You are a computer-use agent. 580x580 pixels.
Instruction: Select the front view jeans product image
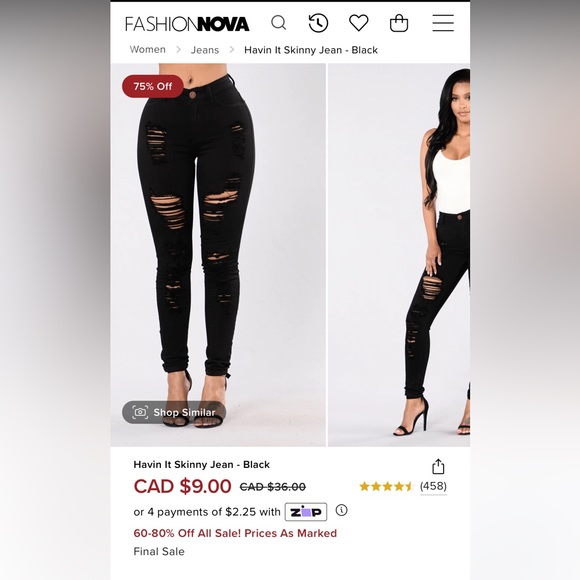tap(218, 255)
